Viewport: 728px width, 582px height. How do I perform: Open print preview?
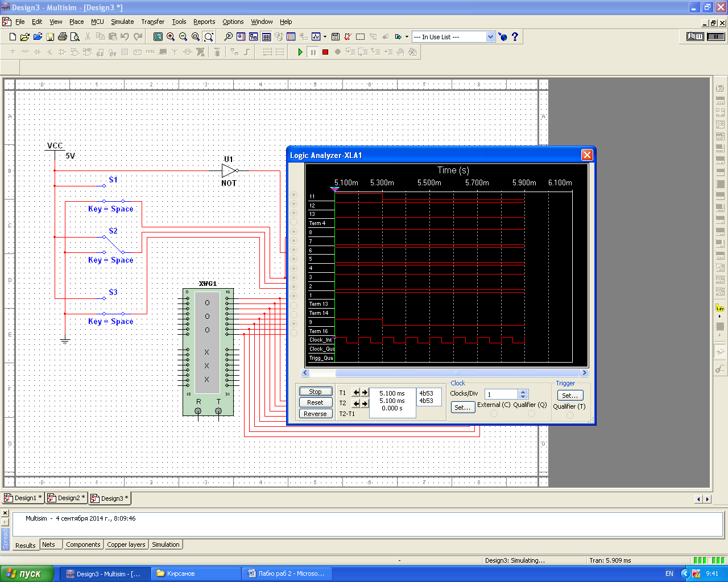tap(75, 37)
